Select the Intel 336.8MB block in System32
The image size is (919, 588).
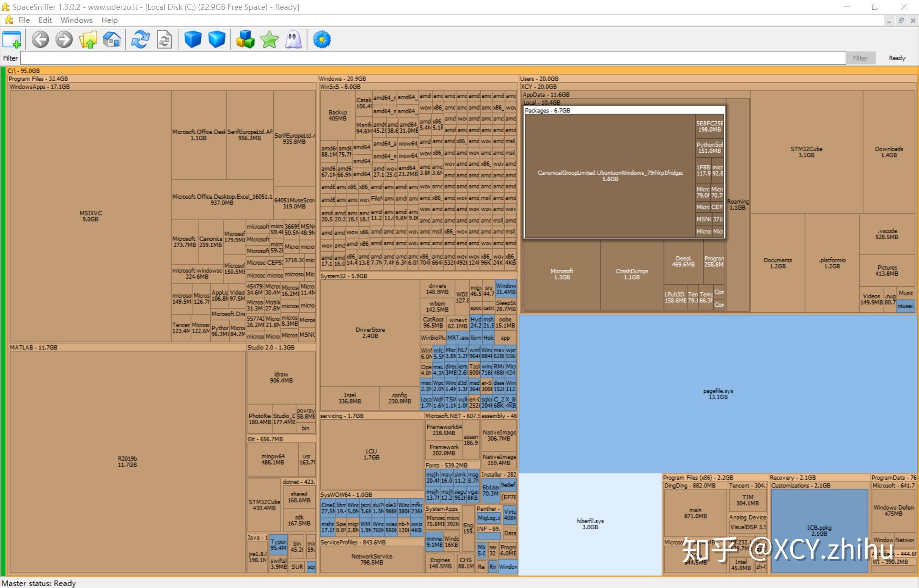[x=350, y=398]
